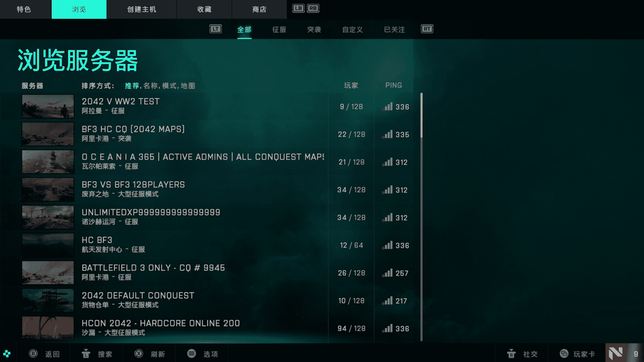Open the 商店 tab
Image resolution: width=644 pixels, height=362 pixels.
coord(259,9)
